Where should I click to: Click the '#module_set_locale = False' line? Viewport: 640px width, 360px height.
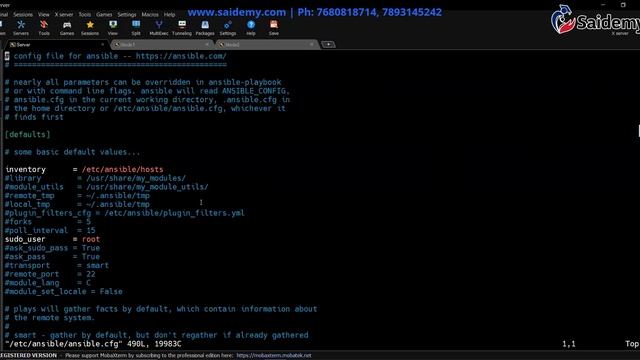(x=64, y=291)
